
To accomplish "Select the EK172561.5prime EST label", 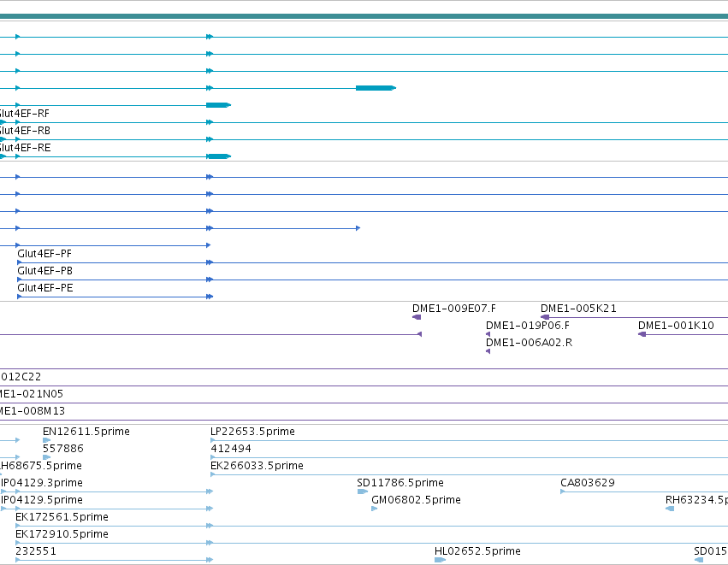I will point(62,517).
